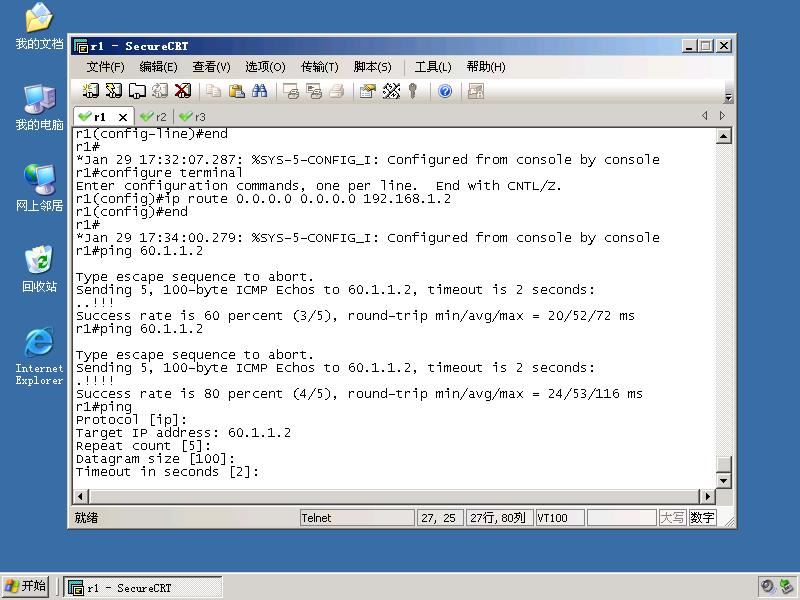The width and height of the screenshot is (800, 600).
Task: Click the Internet Explorer desktop icon
Action: (x=39, y=356)
